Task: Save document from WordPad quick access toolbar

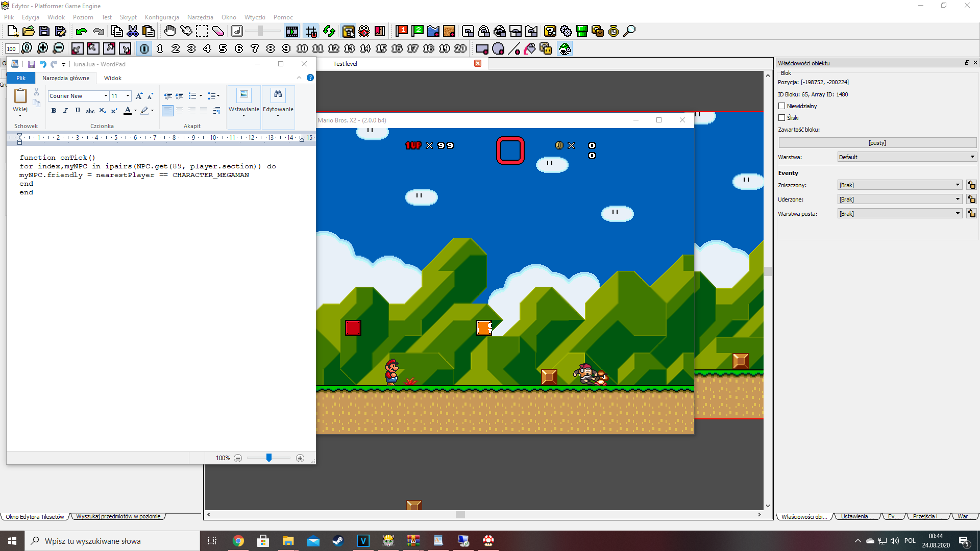Action: (31, 64)
